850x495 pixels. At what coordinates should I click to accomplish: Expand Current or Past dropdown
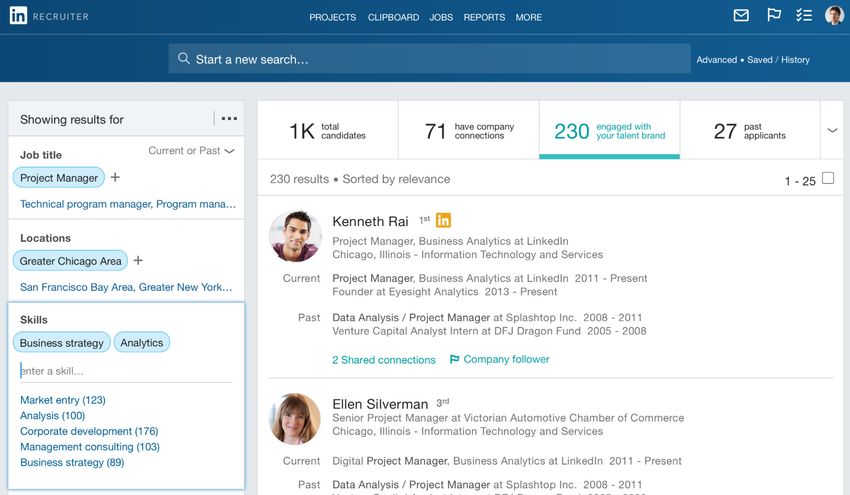tap(191, 151)
